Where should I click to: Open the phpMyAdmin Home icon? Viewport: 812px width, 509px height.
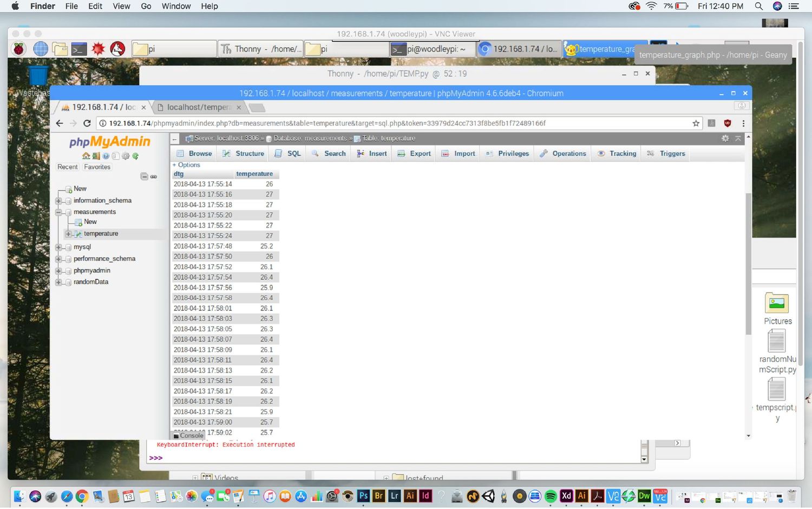pos(86,156)
